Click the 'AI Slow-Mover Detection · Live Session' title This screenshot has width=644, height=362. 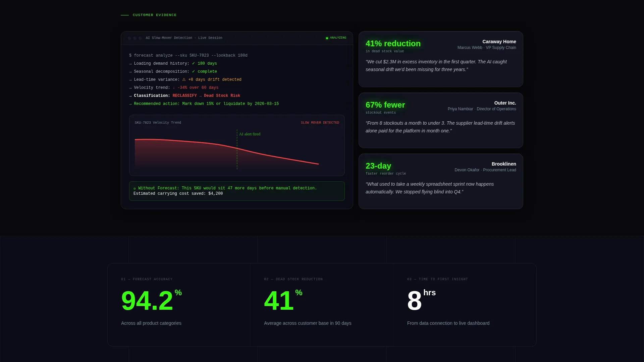click(184, 38)
